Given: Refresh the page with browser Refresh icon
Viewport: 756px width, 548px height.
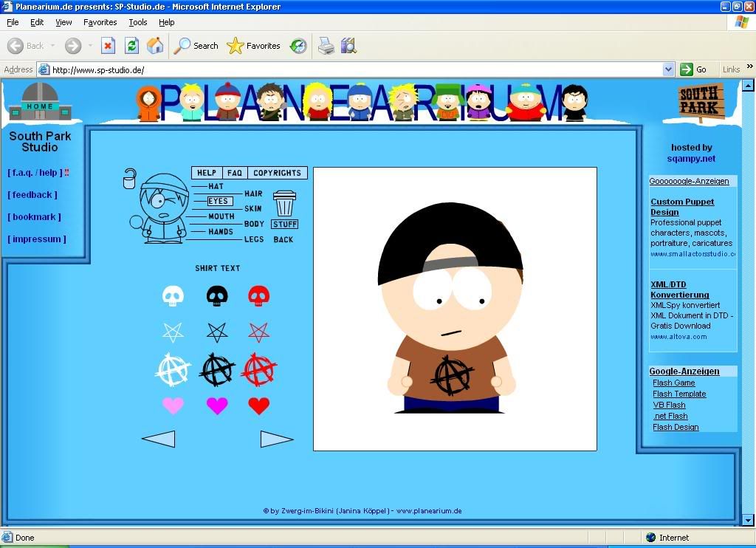Looking at the screenshot, I should (x=131, y=46).
